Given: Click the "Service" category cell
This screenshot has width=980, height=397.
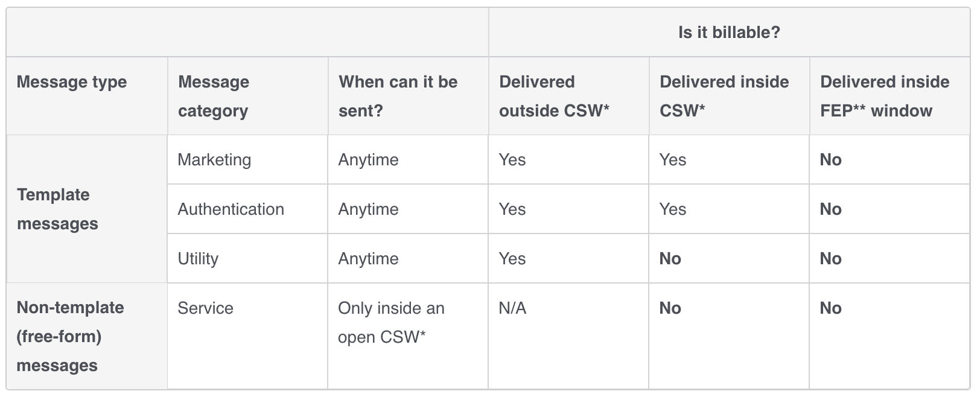Looking at the screenshot, I should coord(205,308).
